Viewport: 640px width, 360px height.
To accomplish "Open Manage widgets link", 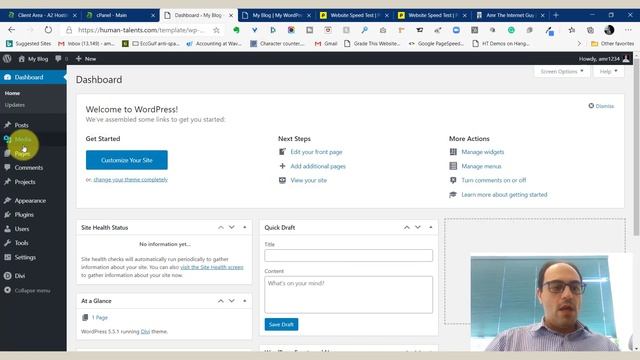I will click(x=482, y=152).
